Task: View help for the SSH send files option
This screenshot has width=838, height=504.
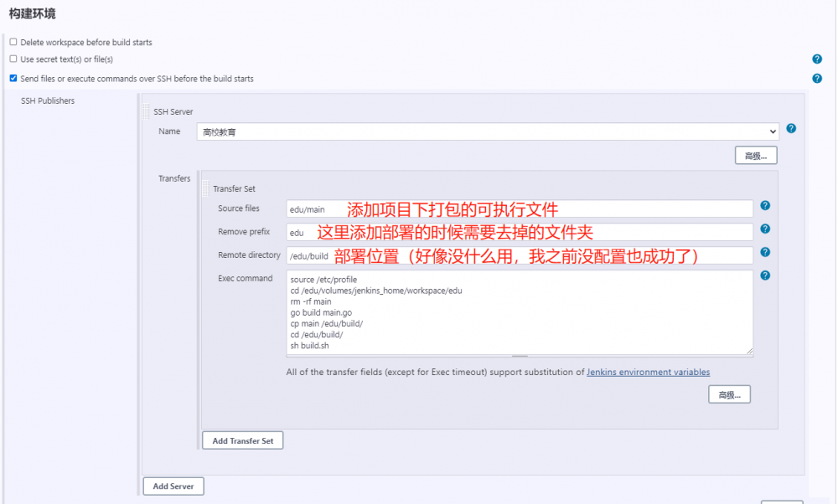Action: click(x=817, y=77)
